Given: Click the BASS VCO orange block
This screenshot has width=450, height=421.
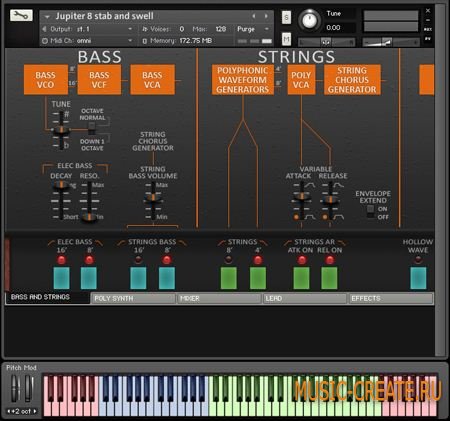Looking at the screenshot, I should coord(46,80).
